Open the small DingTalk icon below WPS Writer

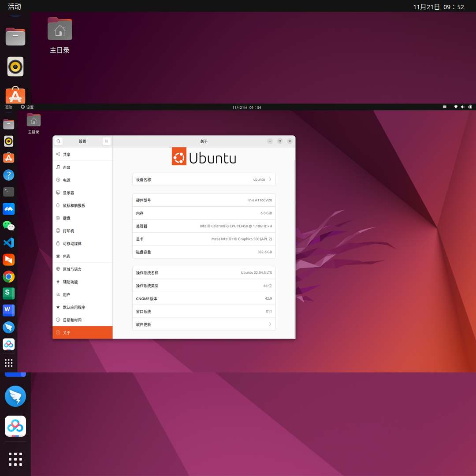point(8,327)
